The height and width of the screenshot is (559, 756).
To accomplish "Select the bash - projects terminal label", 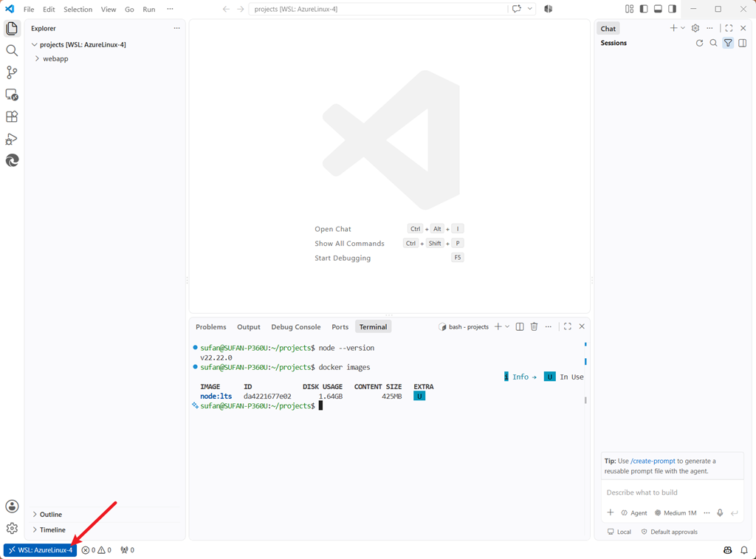I will pyautogui.click(x=464, y=326).
